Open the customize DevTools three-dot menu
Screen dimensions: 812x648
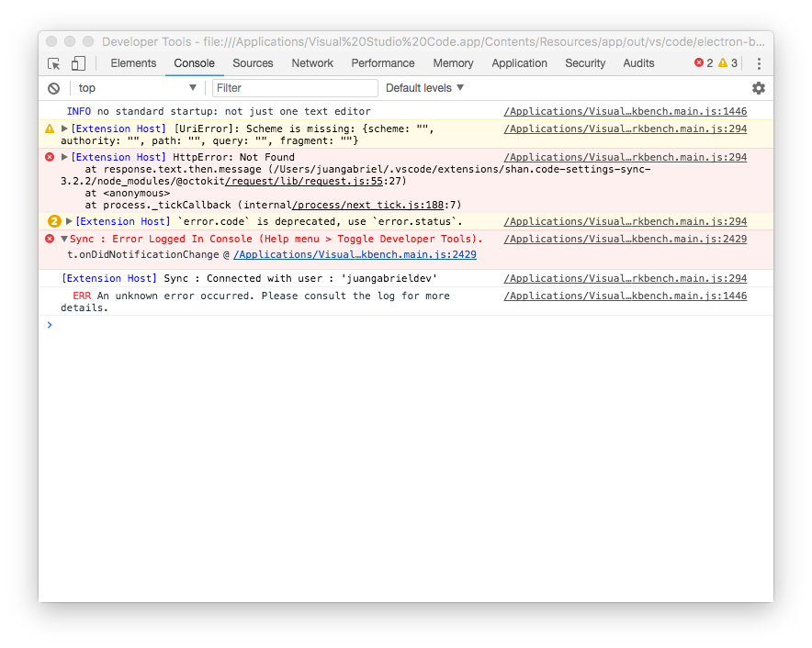758,62
